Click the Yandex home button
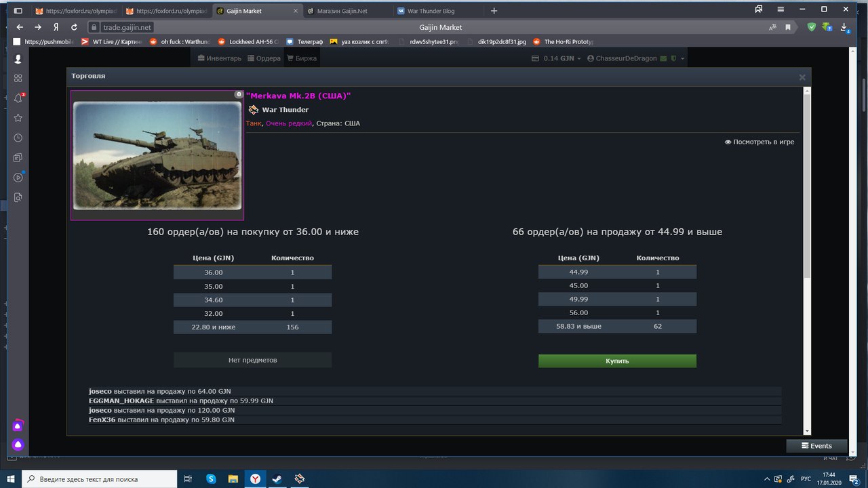The height and width of the screenshot is (488, 868). [x=56, y=27]
